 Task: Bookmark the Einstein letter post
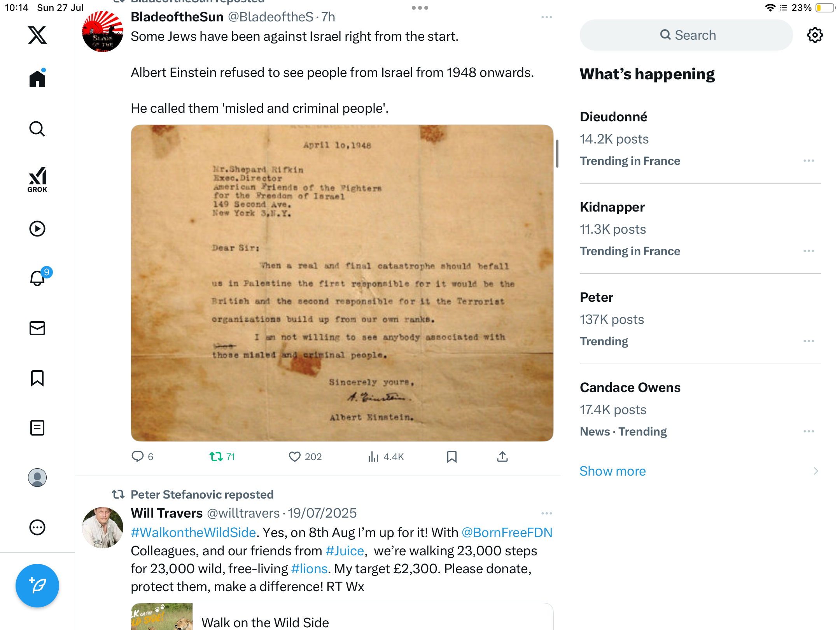tap(451, 457)
